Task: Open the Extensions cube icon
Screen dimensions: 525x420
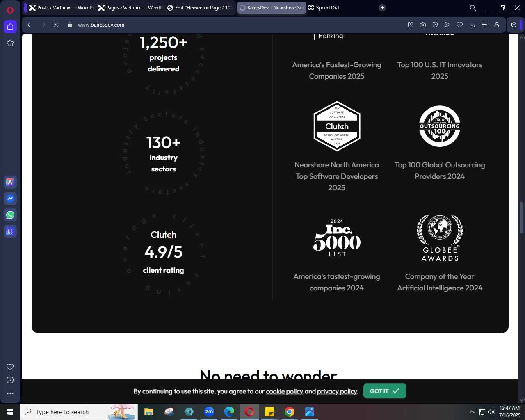Action: [514, 25]
